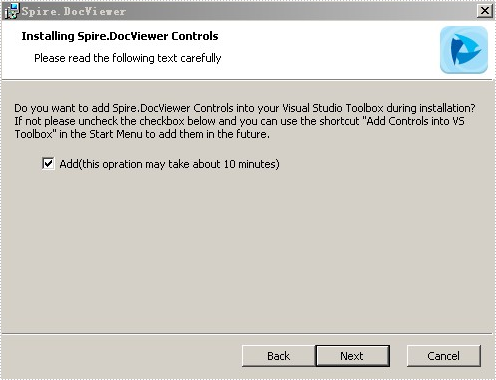Image resolution: width=496 pixels, height=380 pixels.
Task: Go to the next installation step
Action: [352, 356]
